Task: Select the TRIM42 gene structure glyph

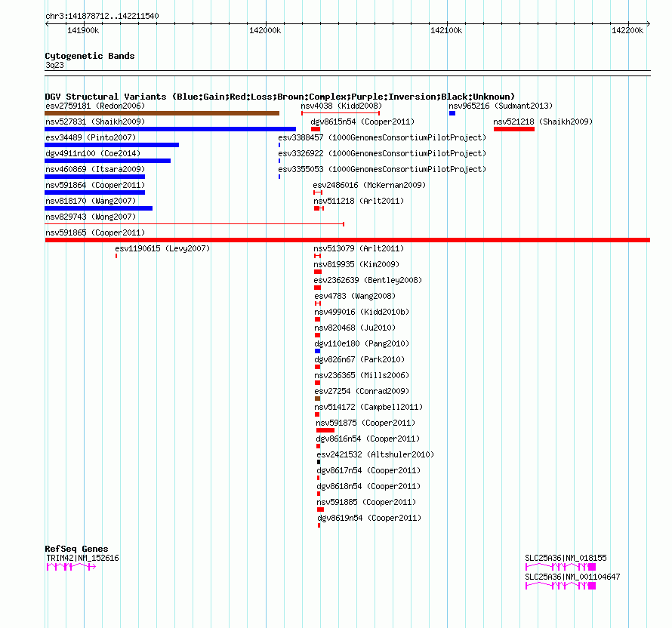Action: click(x=71, y=567)
